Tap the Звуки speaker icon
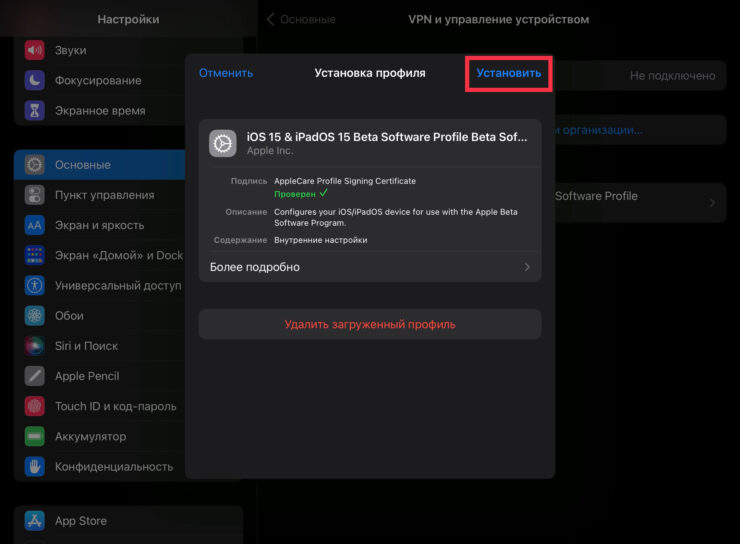 35,50
